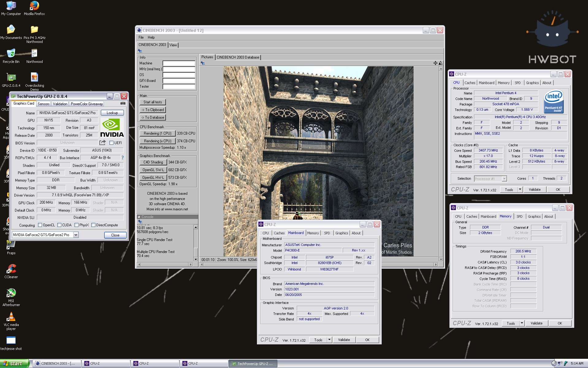Click CINEBENCH picture vertical scrollbar
Viewport: 588px width, 368px height.
(x=441, y=164)
